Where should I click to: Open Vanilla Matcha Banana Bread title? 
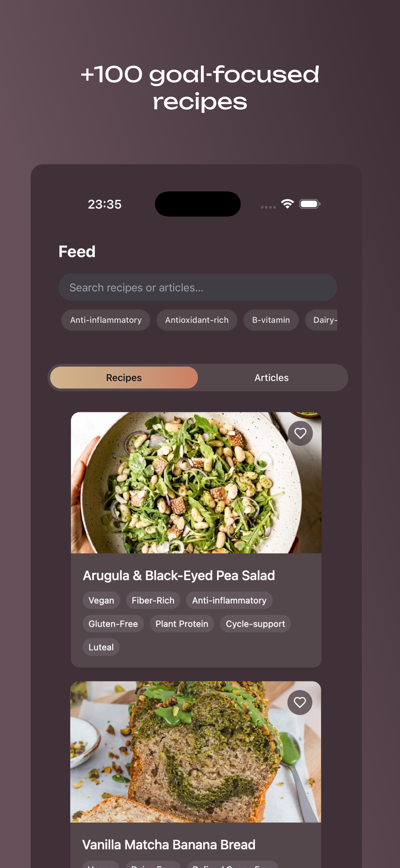pyautogui.click(x=169, y=845)
